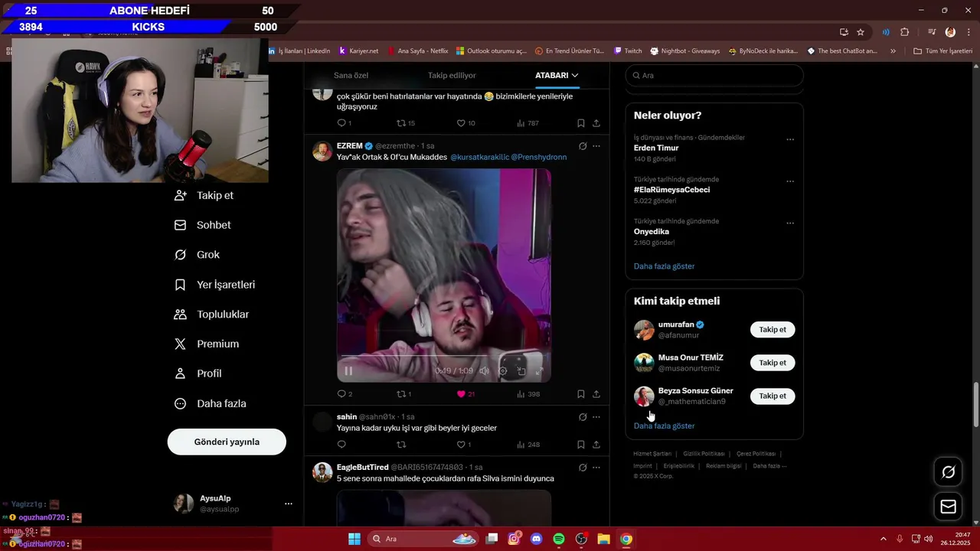This screenshot has height=551, width=980.
Task: Repost the top post with 15 reposts
Action: pyautogui.click(x=401, y=123)
